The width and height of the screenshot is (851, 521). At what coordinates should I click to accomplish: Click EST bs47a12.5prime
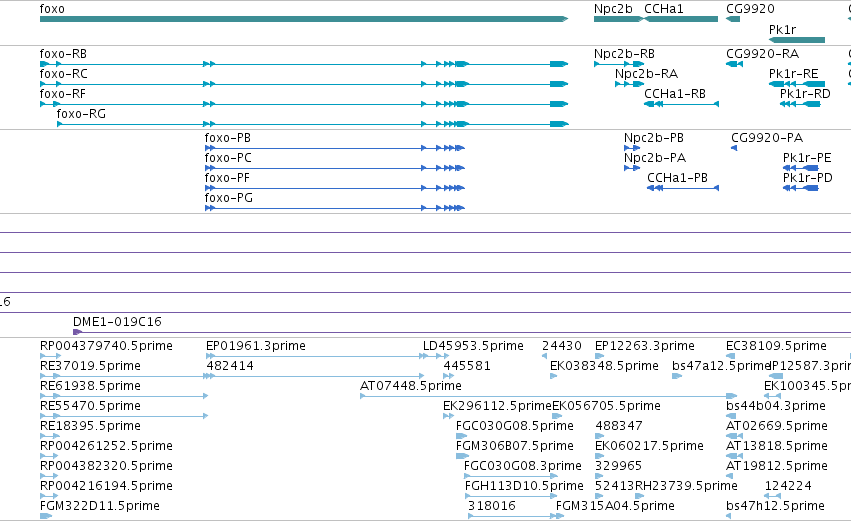[x=721, y=366]
